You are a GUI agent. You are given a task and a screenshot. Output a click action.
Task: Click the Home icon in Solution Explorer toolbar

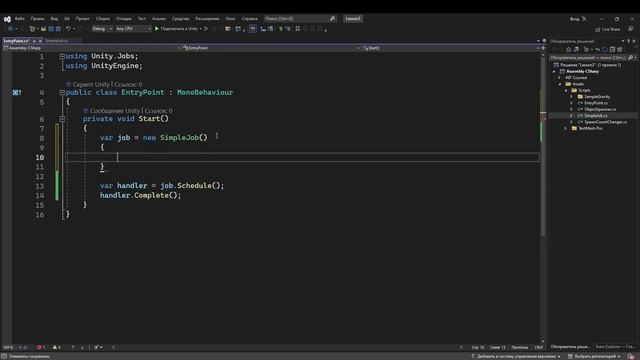pyautogui.click(x=569, y=49)
